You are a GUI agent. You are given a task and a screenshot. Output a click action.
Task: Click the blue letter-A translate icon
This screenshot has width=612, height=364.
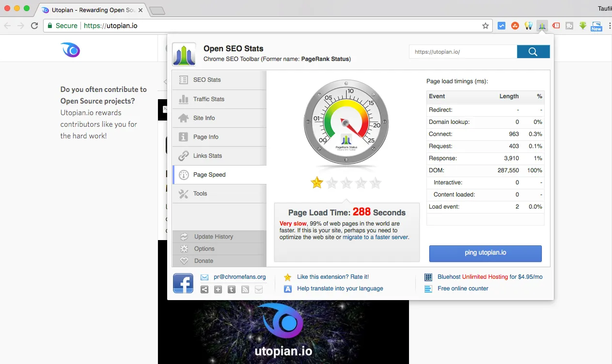tap(288, 289)
